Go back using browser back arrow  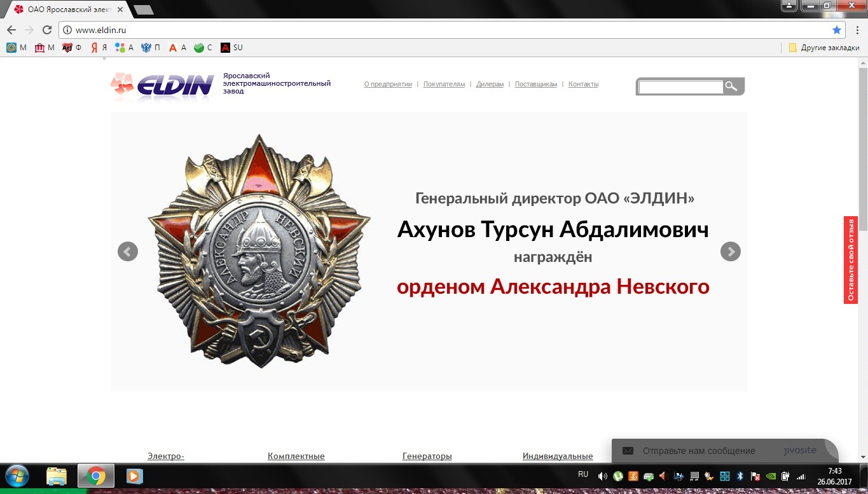(11, 30)
